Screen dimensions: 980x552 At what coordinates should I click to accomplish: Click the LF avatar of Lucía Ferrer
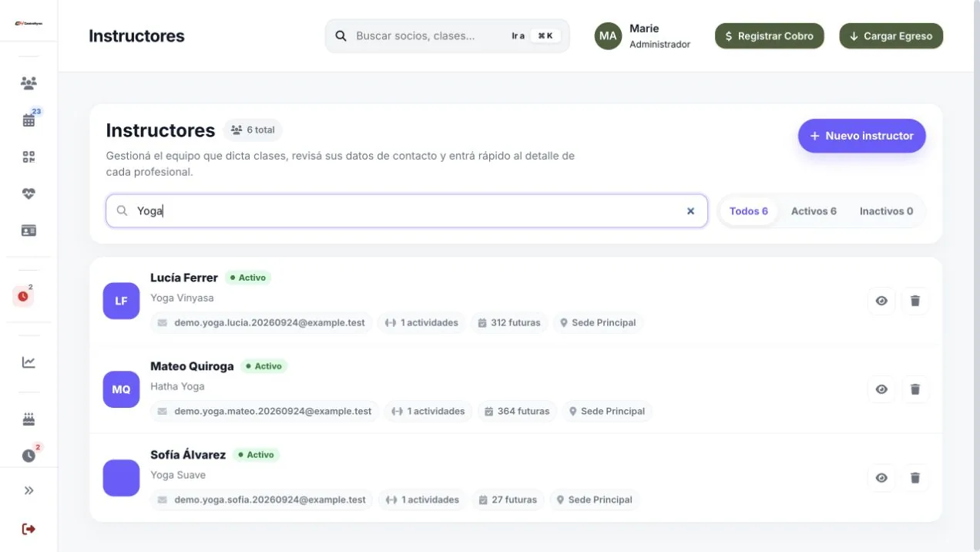(x=121, y=301)
